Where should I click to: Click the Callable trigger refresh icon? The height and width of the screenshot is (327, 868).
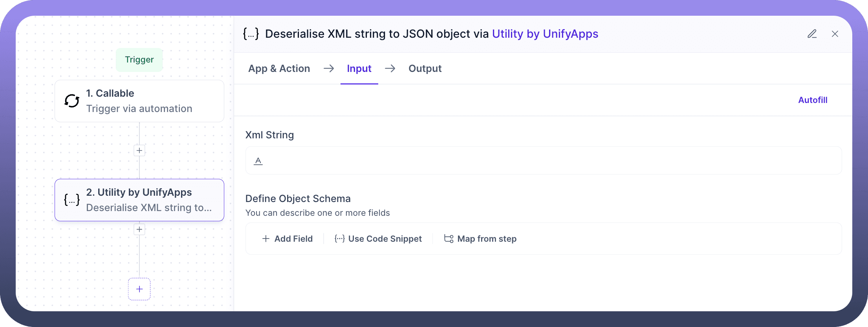(x=72, y=101)
